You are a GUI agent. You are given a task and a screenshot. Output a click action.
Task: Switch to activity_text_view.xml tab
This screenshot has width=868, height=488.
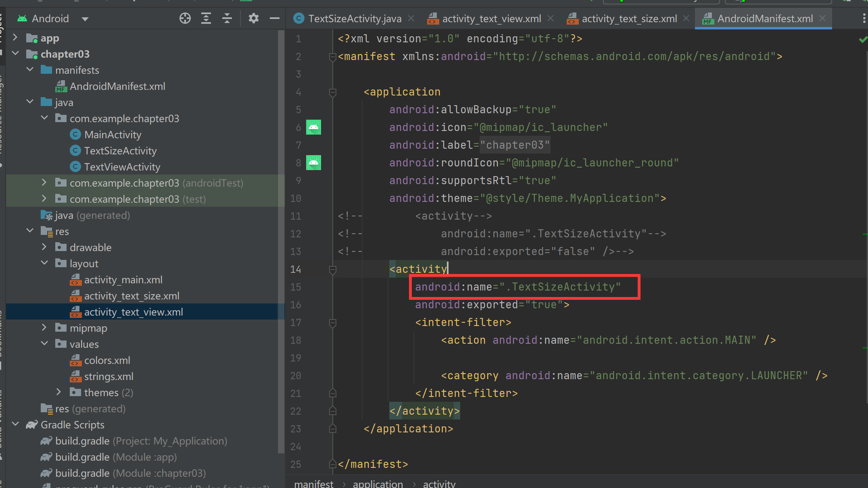(491, 19)
